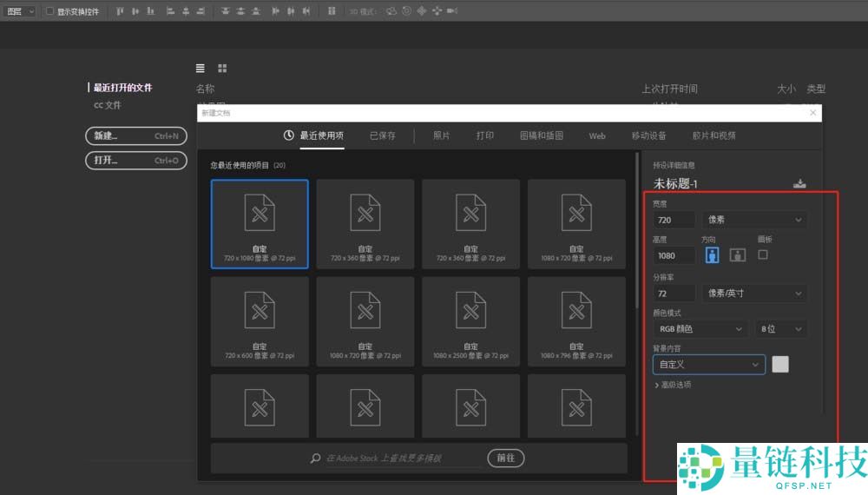Open the 背景内容 自定义 dropdown
The image size is (868, 495).
pos(708,365)
